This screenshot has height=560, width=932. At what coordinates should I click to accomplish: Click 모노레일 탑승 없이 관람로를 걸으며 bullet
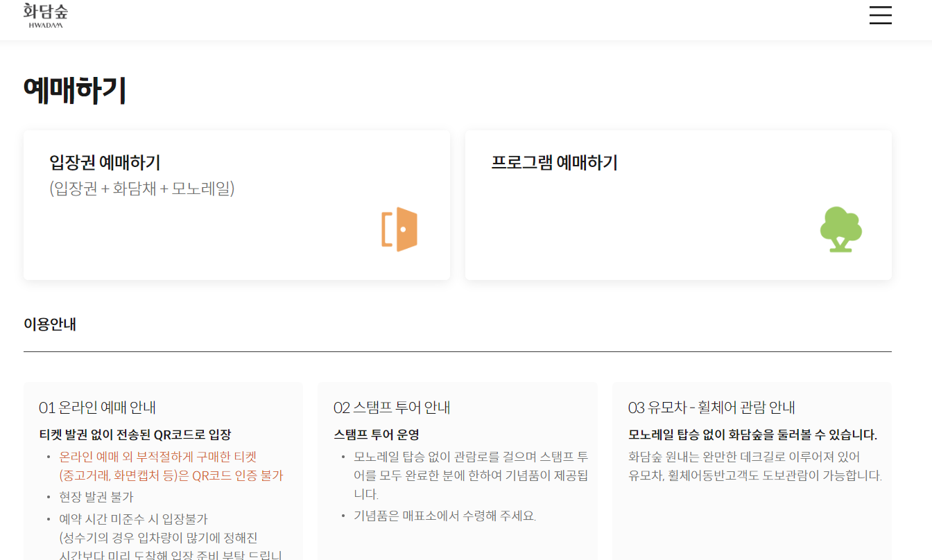tap(471, 475)
